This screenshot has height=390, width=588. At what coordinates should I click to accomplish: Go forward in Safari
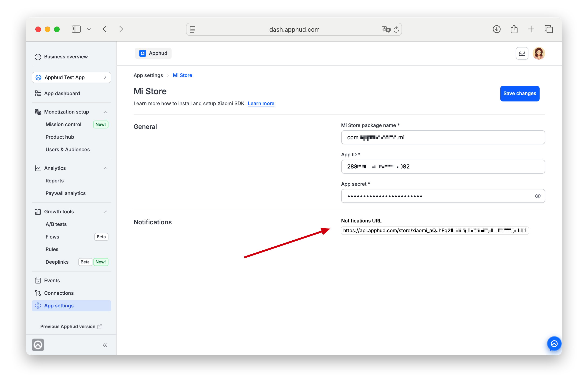(x=121, y=29)
